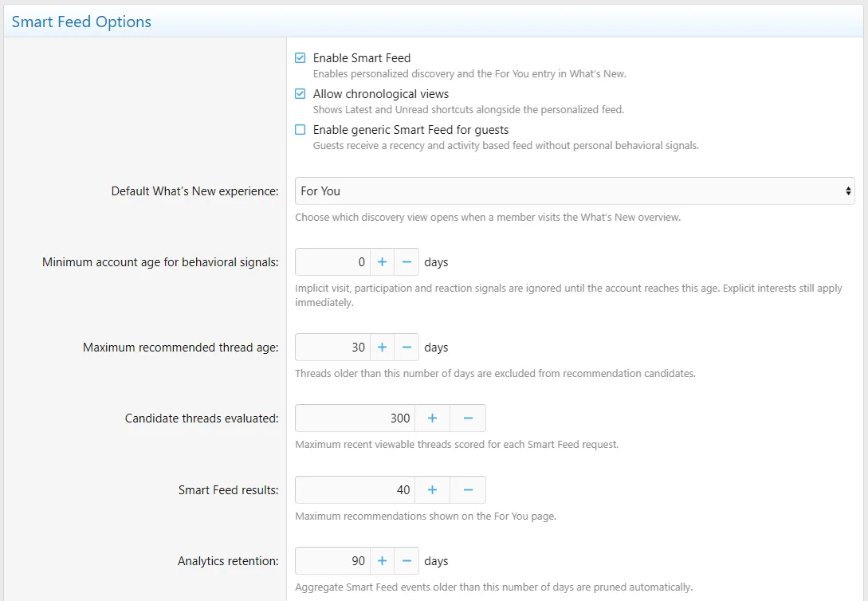Viewport: 868px width, 601px height.
Task: Click the 'Default What's New experience:' label
Action: (194, 191)
